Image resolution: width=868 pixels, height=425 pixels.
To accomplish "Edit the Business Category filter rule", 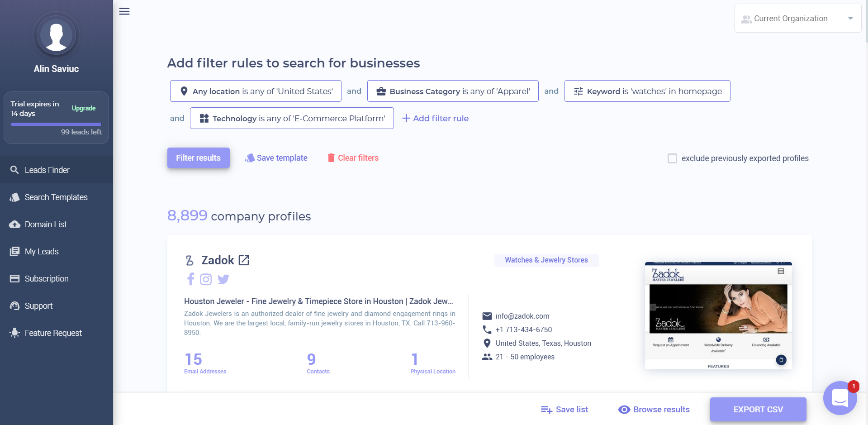I will (x=453, y=91).
